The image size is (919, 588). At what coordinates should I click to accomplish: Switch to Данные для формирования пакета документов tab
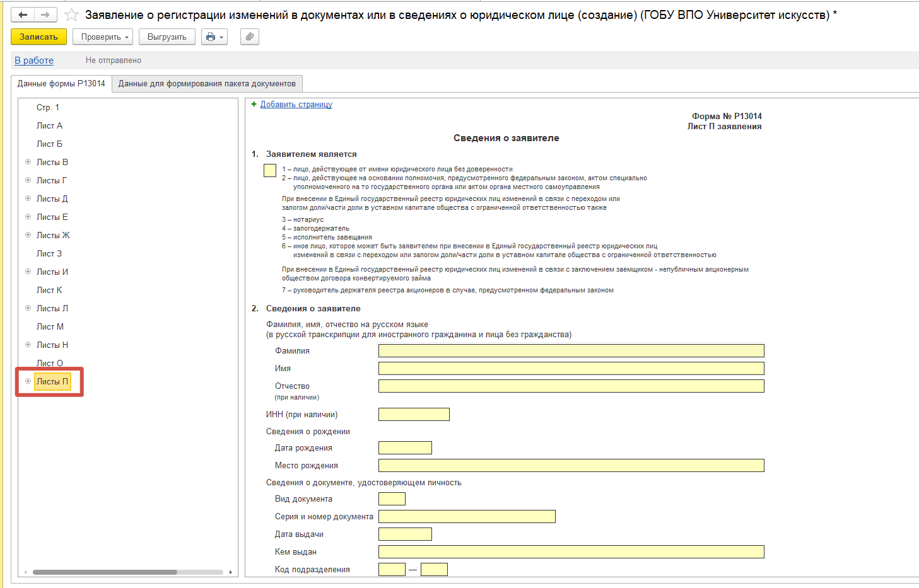[207, 84]
